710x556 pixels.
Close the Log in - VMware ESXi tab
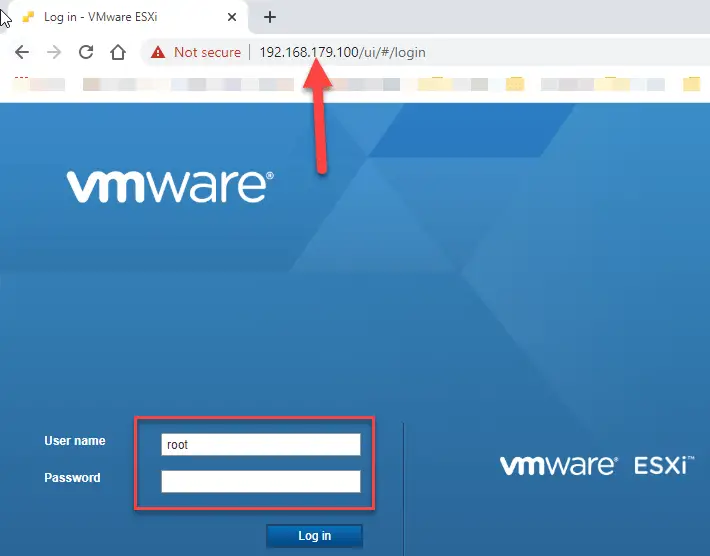[x=232, y=17]
